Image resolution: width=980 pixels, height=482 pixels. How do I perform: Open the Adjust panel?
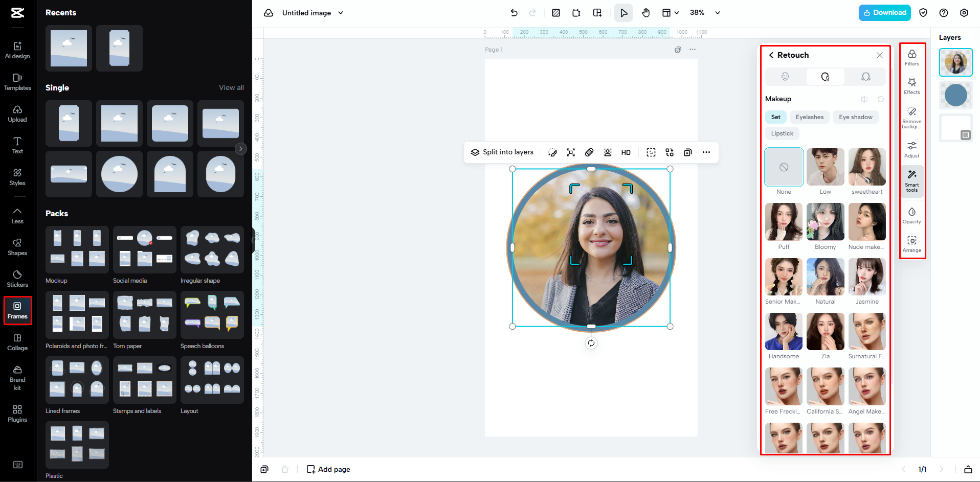click(911, 148)
